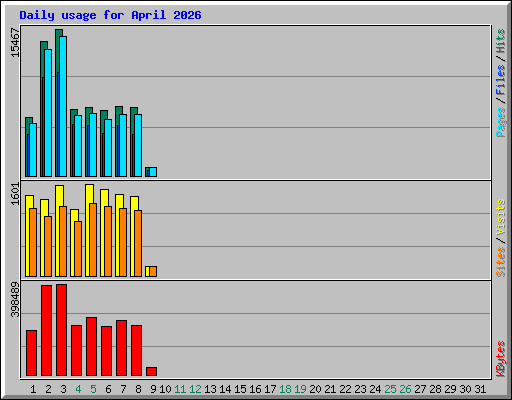
Task: Select the 1601 y-axis value
Action: [15, 194]
